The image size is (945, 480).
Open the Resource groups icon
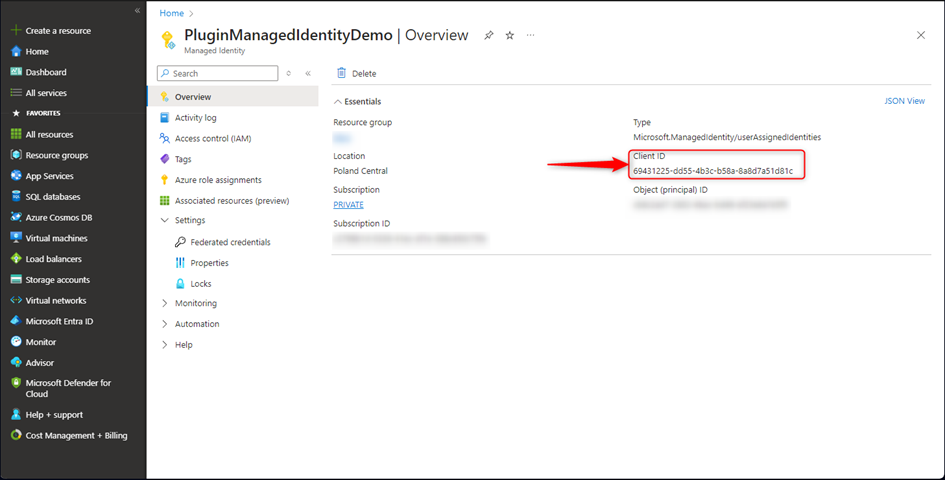point(16,155)
